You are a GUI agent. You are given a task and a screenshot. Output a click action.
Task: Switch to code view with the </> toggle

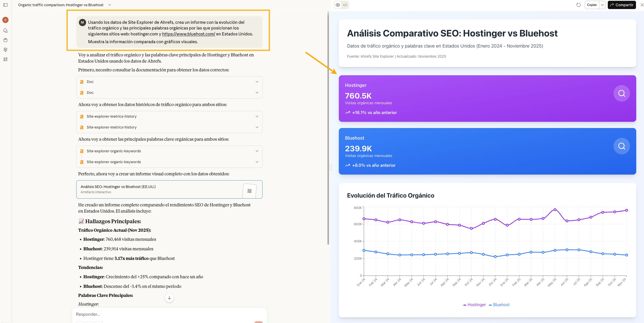(345, 5)
